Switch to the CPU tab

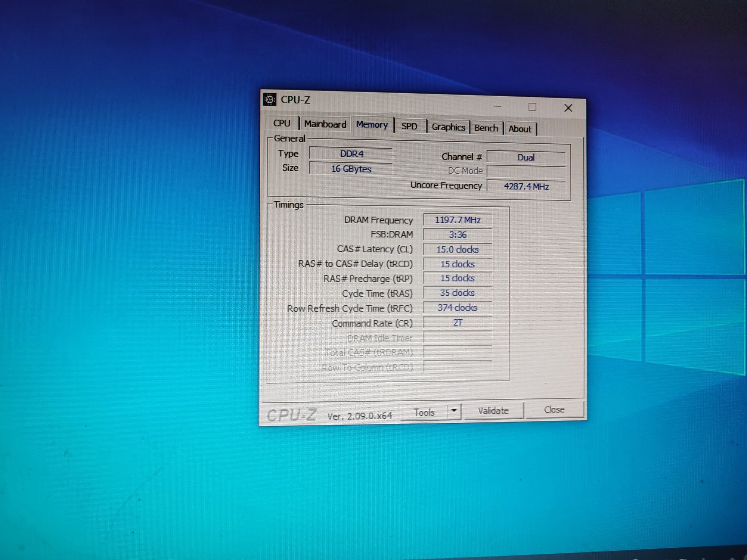pyautogui.click(x=282, y=123)
